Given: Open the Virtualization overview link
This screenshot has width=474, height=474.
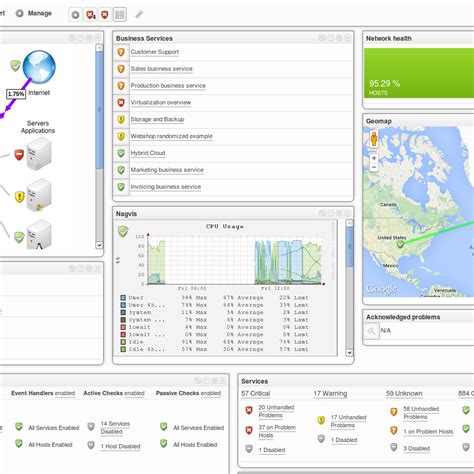Looking at the screenshot, I should 161,103.
